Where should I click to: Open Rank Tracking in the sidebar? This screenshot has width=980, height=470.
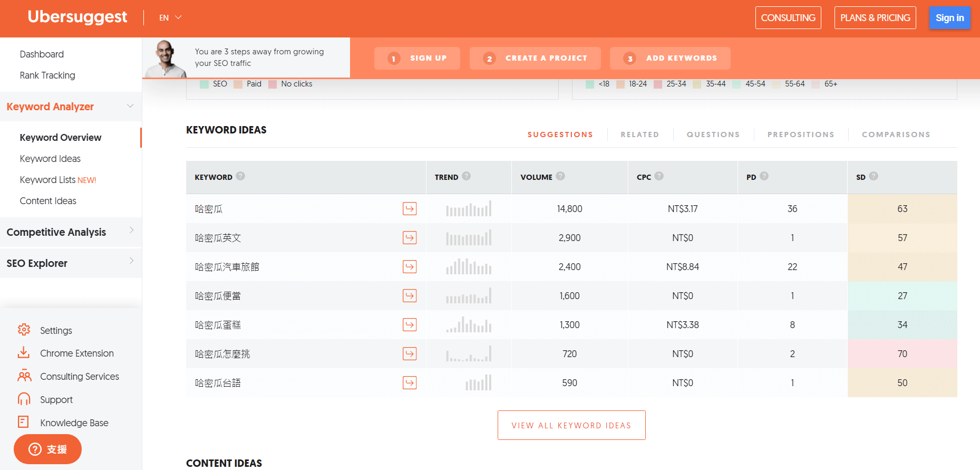tap(47, 75)
